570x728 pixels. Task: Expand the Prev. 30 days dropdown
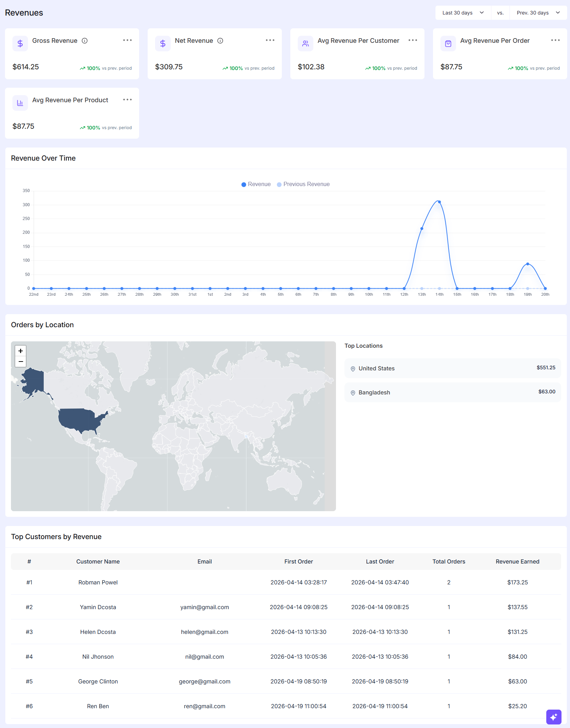tap(538, 13)
